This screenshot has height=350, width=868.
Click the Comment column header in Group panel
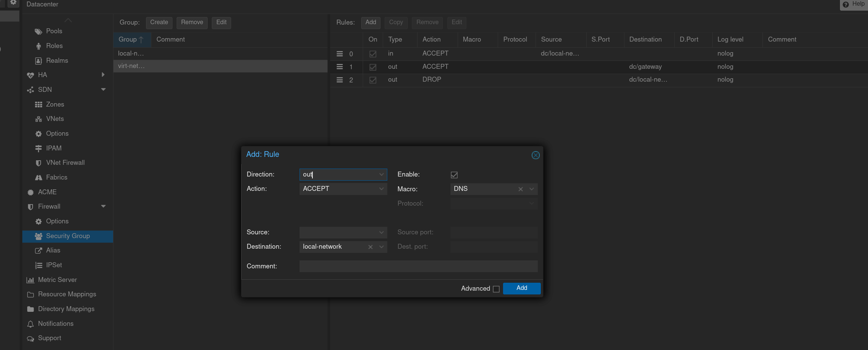[x=239, y=39]
